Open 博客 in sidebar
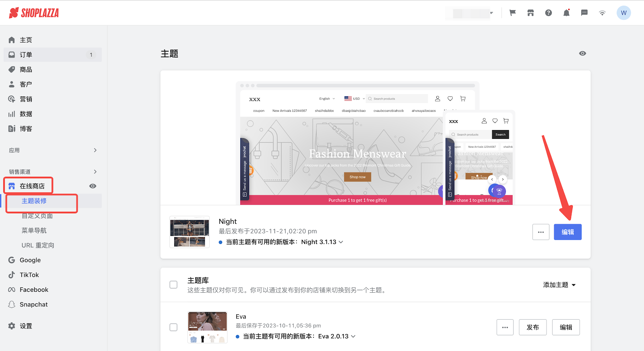 (x=52, y=129)
